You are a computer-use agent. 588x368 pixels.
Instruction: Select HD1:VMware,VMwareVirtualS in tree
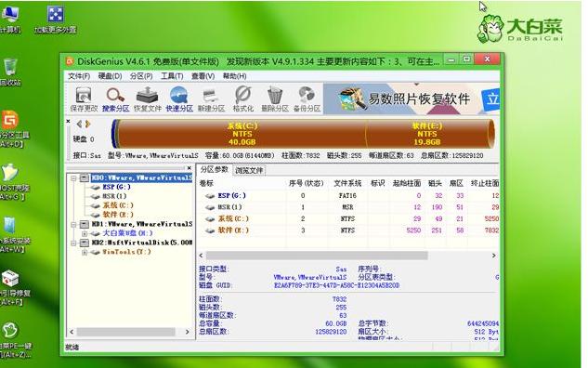[x=142, y=224]
